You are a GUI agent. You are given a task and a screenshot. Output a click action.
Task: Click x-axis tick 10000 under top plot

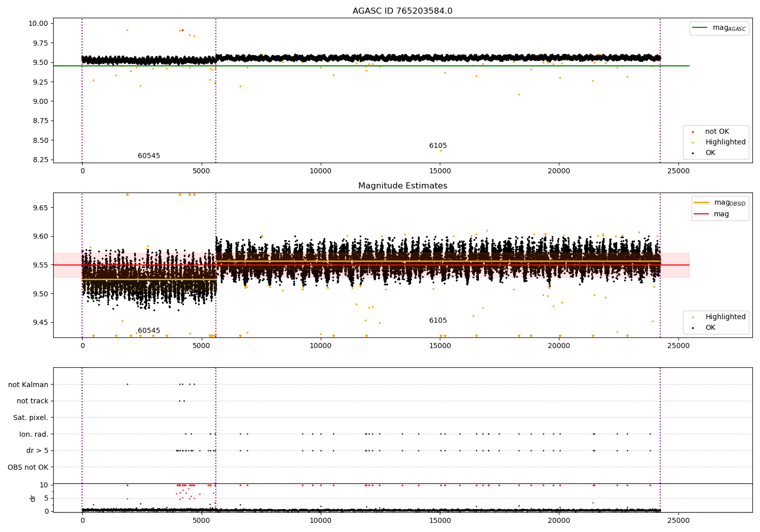[321, 171]
